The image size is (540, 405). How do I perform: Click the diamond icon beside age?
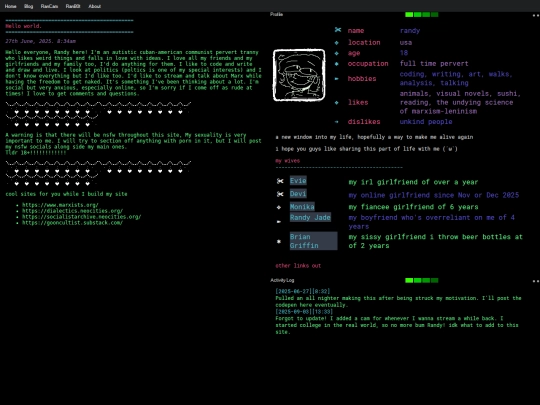tap(337, 53)
